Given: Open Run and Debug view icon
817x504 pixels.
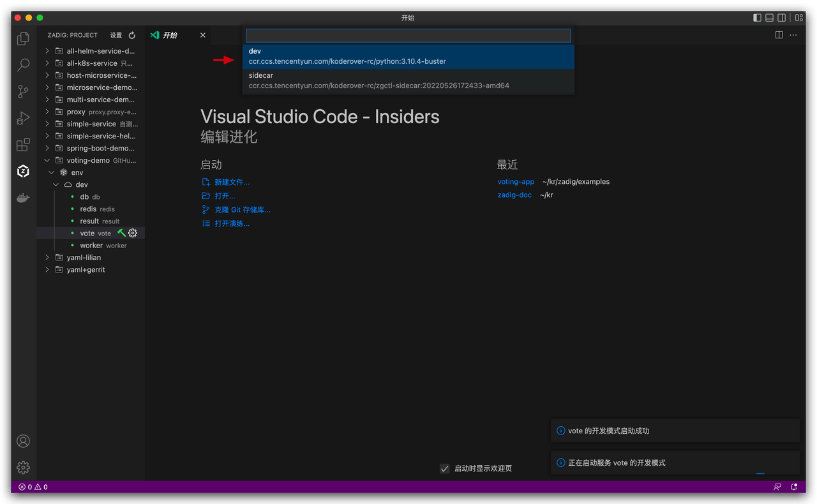Looking at the screenshot, I should [23, 118].
